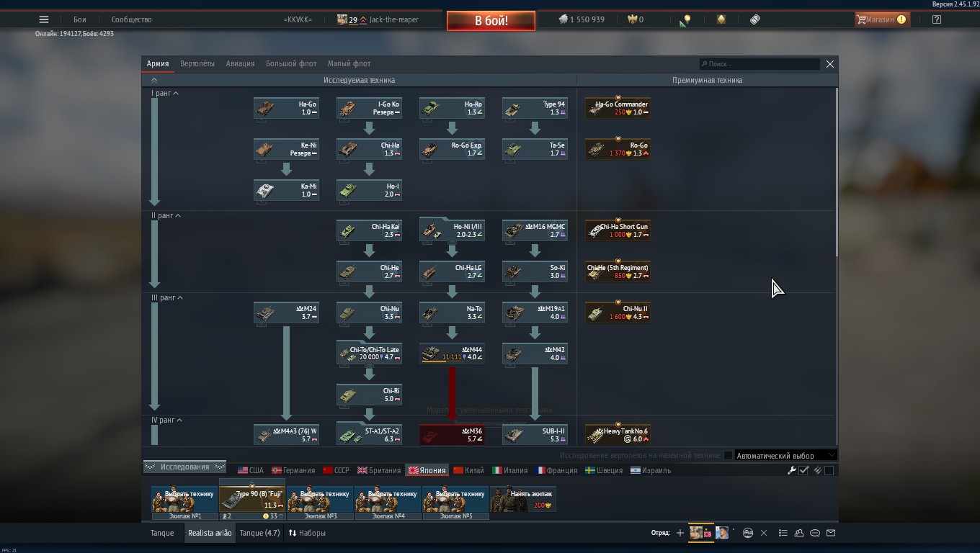
Task: Open the Магазин shop button
Action: point(881,19)
